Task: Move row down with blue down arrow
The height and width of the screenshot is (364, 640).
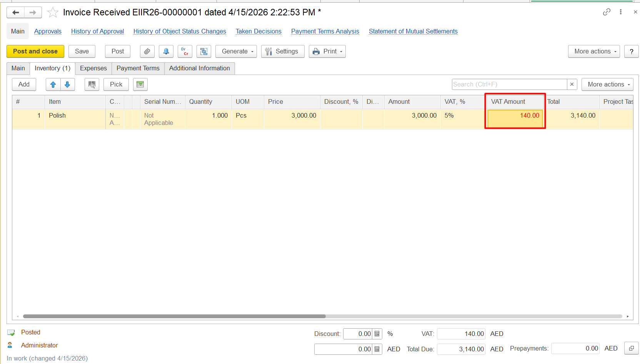Action: click(68, 85)
